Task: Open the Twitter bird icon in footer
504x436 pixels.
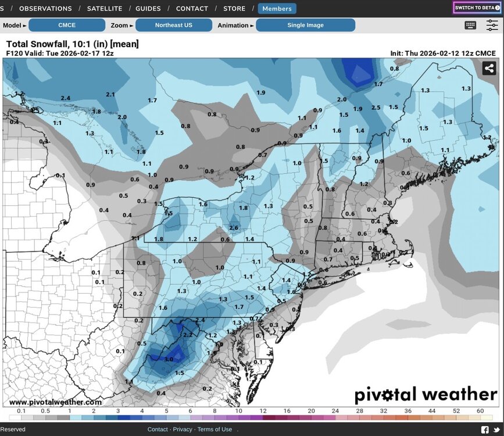Action: click(x=496, y=430)
